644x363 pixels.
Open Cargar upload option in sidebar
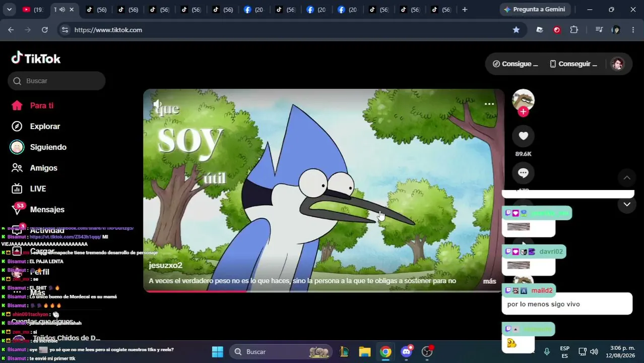(33, 251)
